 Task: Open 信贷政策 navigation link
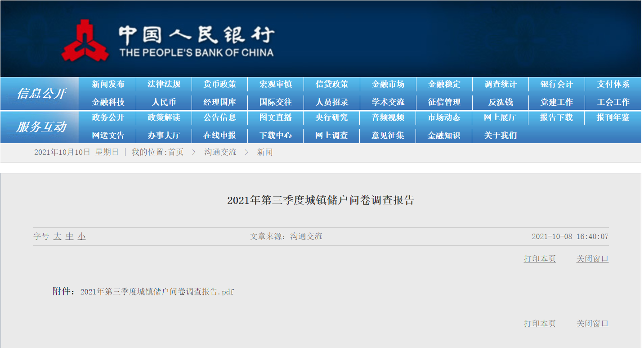331,84
